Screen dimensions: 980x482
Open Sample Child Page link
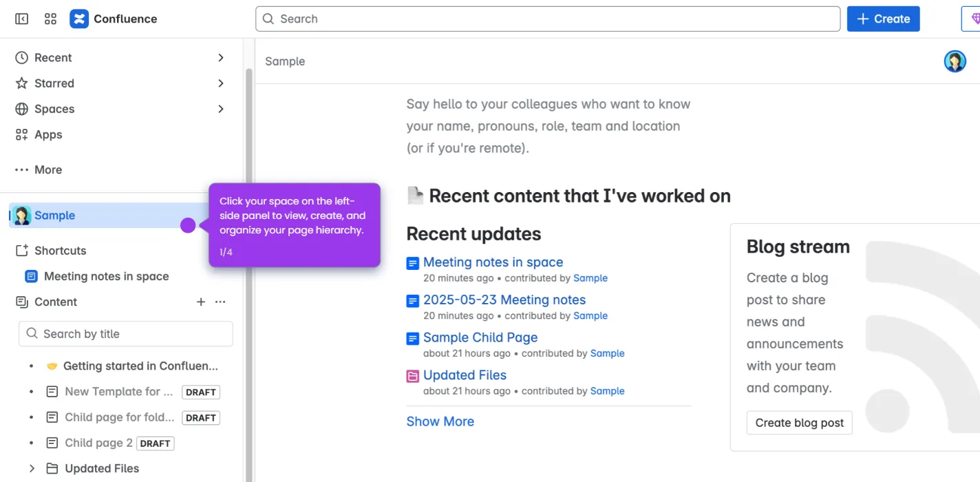pos(480,337)
